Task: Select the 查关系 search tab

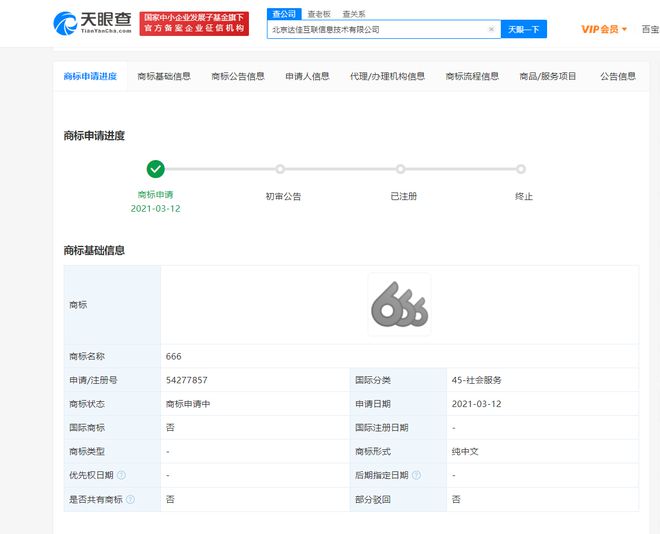Action: [x=354, y=14]
